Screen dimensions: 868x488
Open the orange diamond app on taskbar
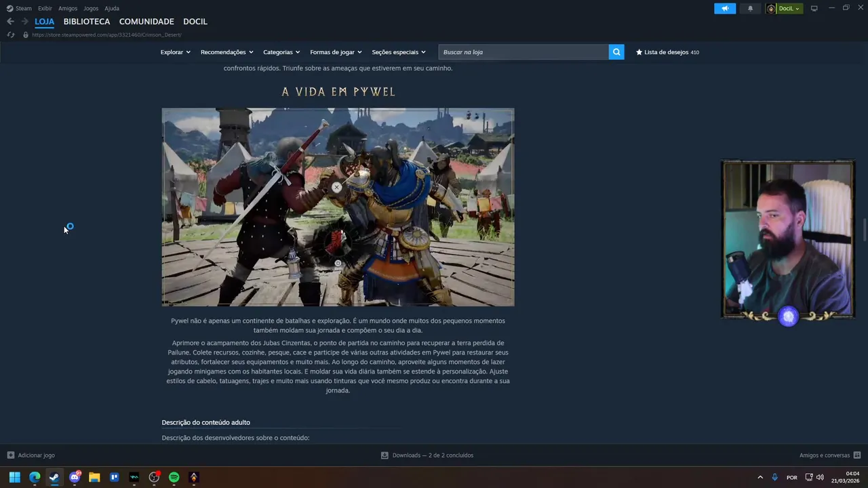pos(194,477)
